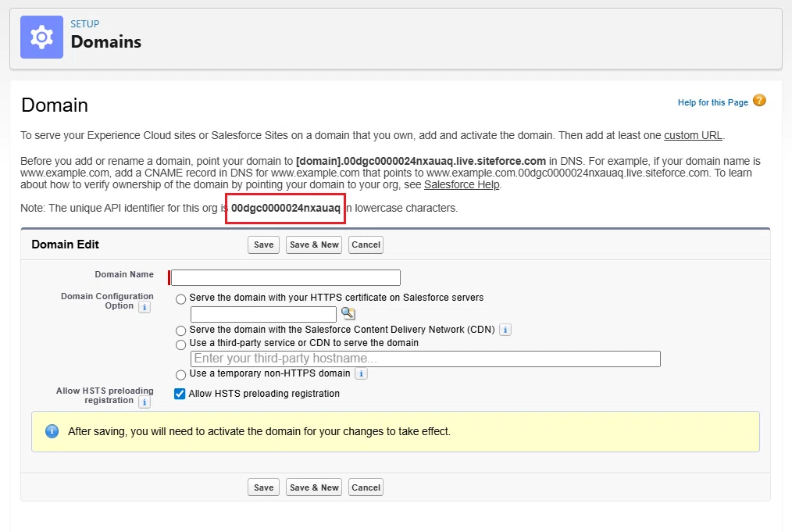This screenshot has width=792, height=532.
Task: Show info icon for temporary non-HTTPS domain
Action: point(361,374)
